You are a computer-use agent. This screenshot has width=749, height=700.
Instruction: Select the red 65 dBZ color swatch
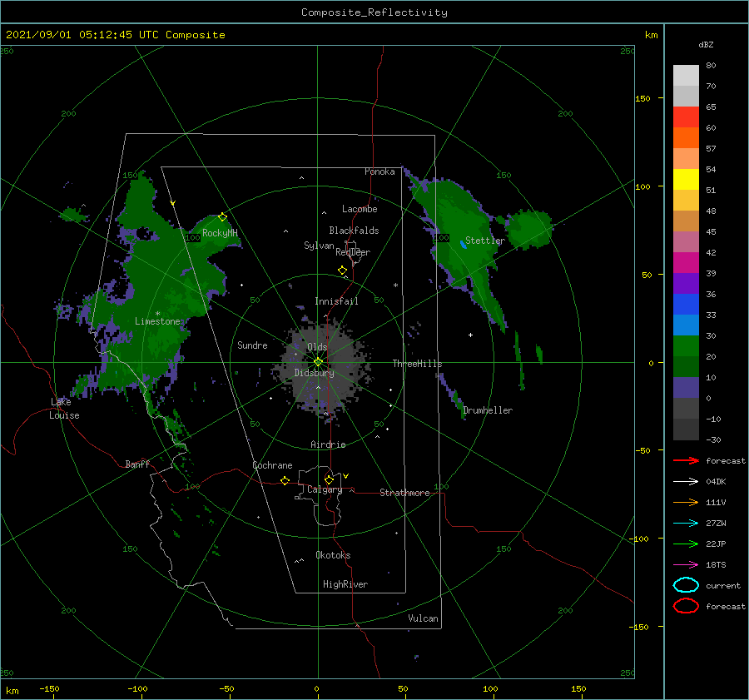pos(686,117)
